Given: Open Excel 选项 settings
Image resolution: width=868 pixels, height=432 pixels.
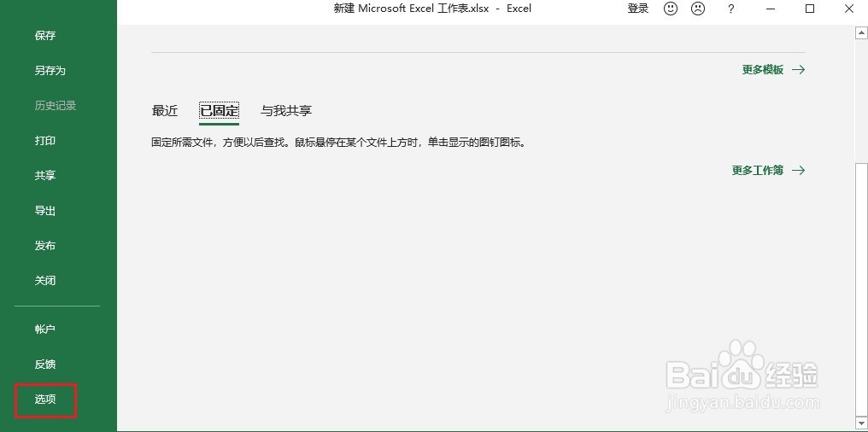Looking at the screenshot, I should 44,400.
